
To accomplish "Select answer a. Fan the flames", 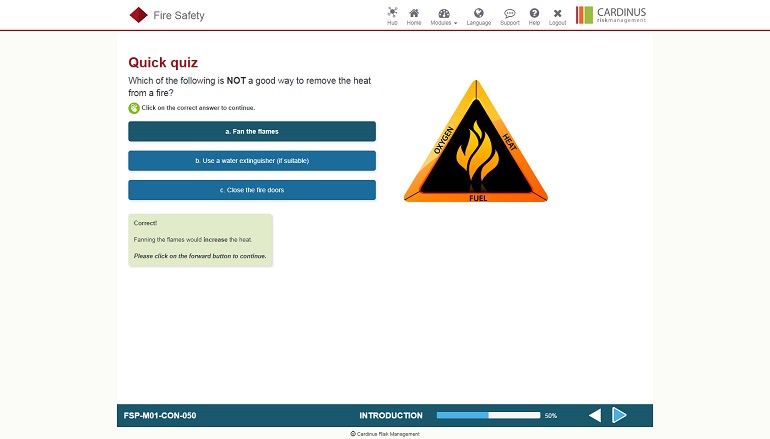I will click(252, 131).
